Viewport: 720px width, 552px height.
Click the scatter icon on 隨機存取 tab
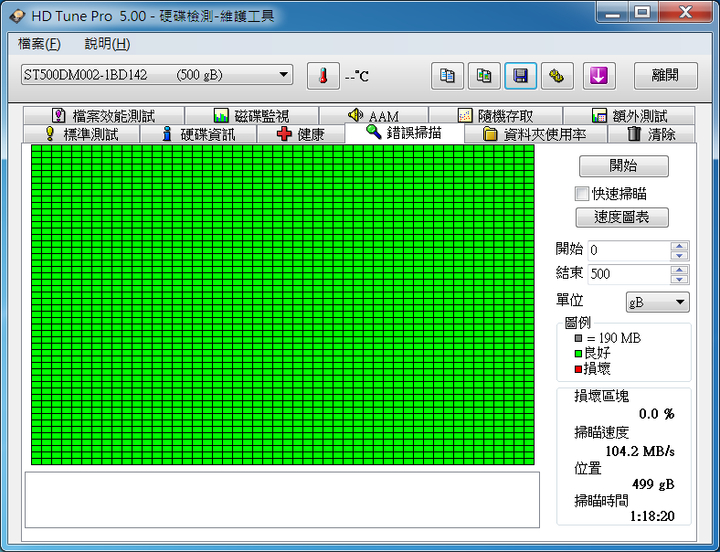click(465, 116)
